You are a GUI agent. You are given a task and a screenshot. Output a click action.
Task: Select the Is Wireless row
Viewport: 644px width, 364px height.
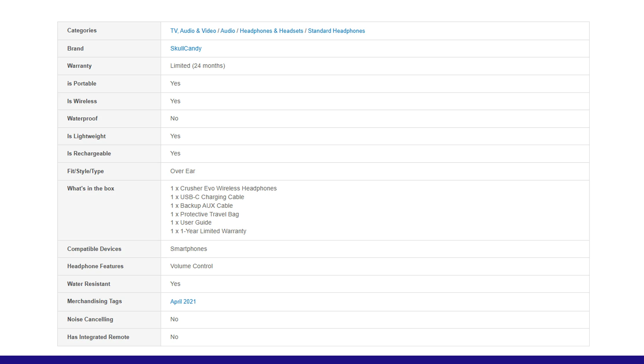coord(82,101)
